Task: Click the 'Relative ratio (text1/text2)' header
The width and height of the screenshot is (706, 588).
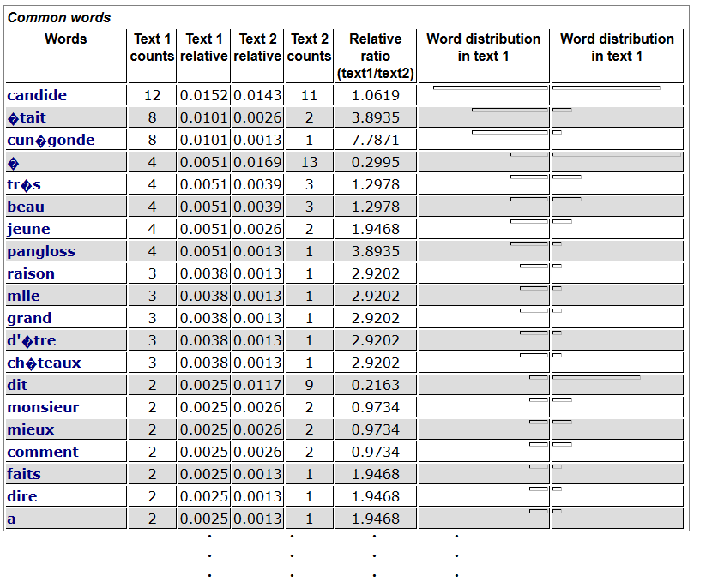Action: pos(376,56)
